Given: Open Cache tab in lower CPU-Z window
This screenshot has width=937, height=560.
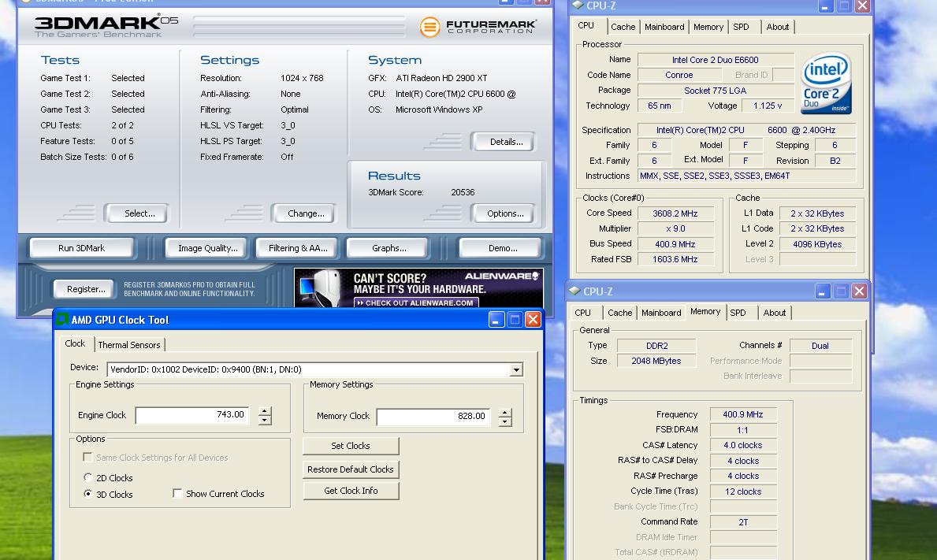Looking at the screenshot, I should [x=619, y=313].
